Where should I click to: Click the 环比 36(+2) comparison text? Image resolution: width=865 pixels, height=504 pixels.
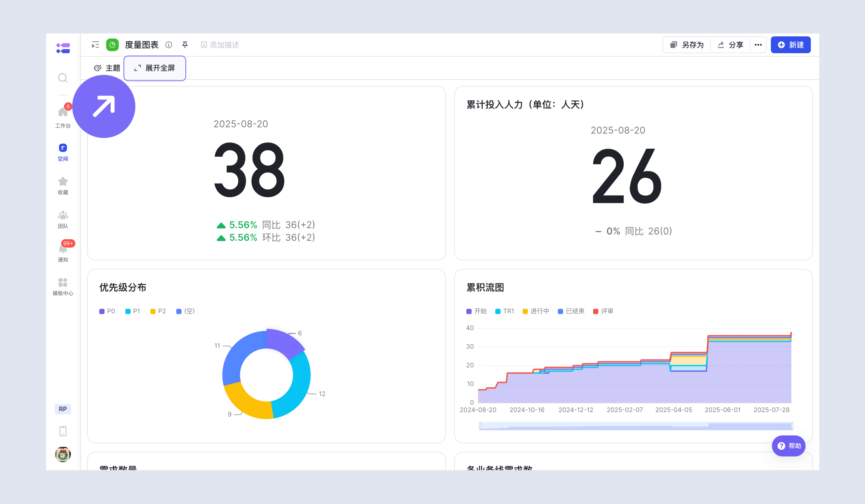click(x=289, y=237)
